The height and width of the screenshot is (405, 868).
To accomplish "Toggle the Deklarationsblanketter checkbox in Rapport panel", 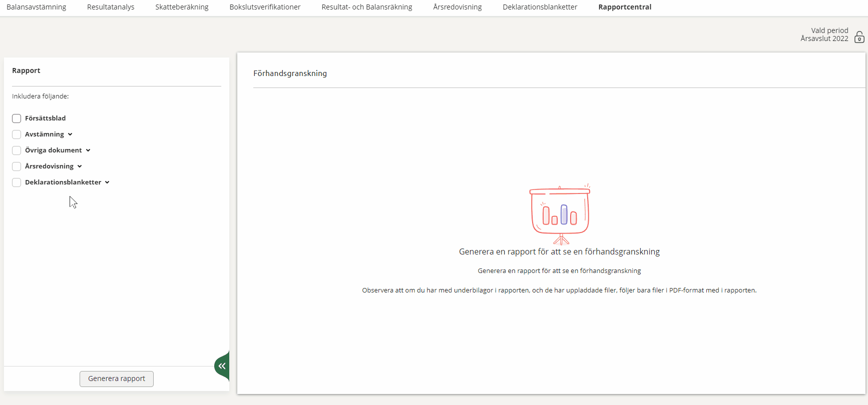I will [x=17, y=182].
